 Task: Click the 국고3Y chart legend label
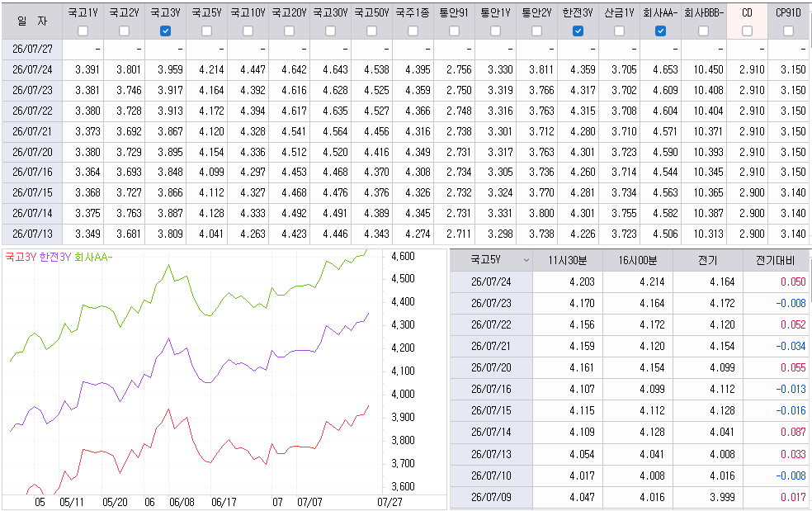click(x=21, y=257)
